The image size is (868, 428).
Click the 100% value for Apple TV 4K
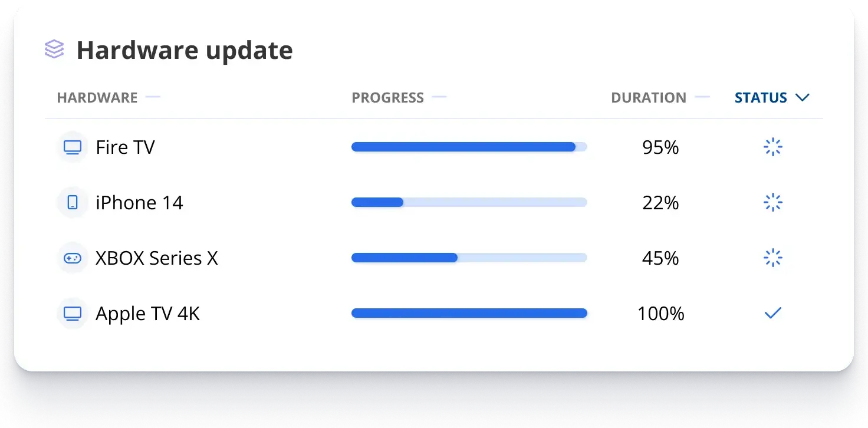pos(660,314)
